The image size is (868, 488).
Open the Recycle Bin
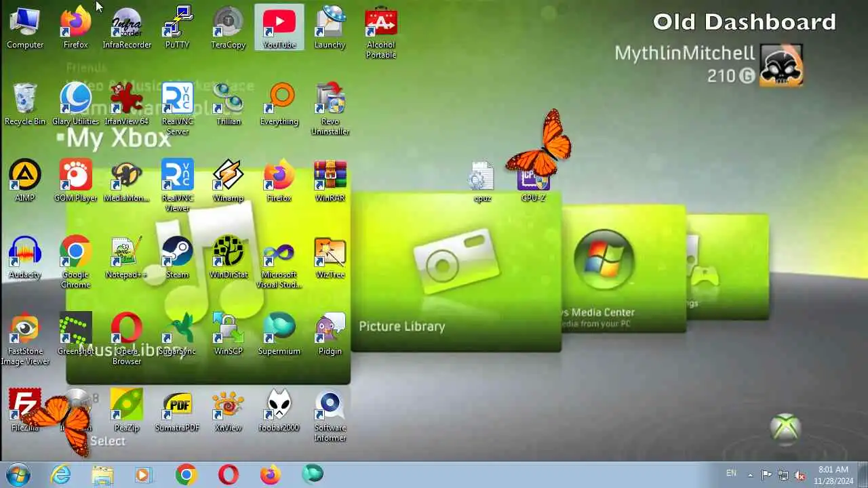pyautogui.click(x=25, y=105)
